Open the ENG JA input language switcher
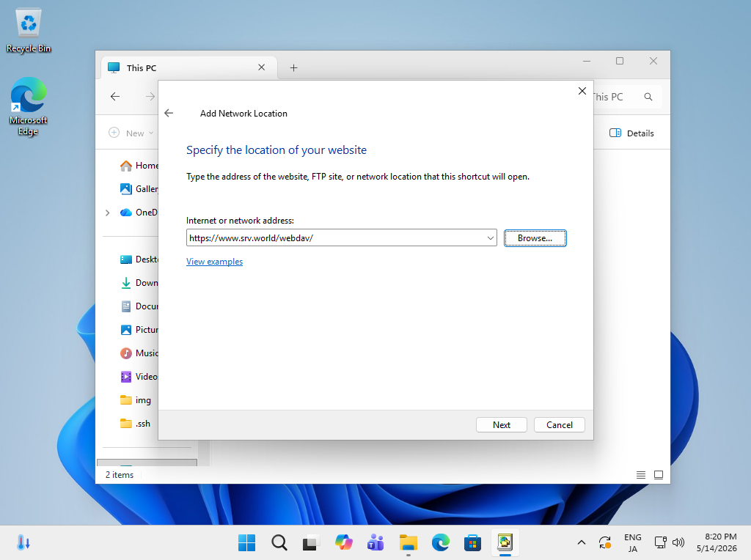Viewport: 751px width, 560px height. tap(633, 542)
